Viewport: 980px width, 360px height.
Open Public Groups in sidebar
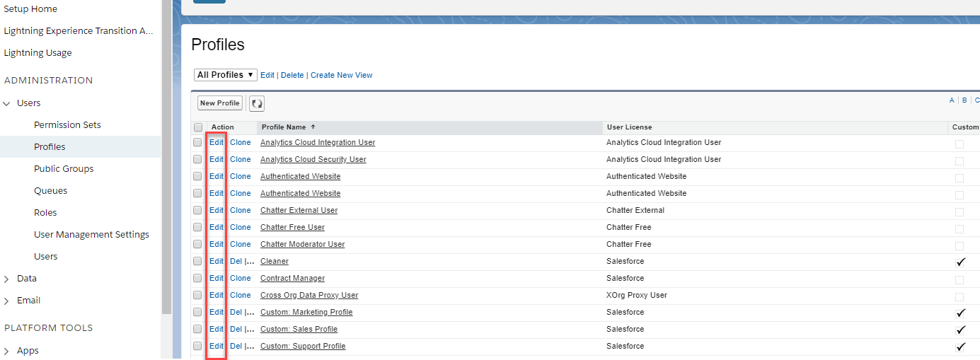click(x=64, y=169)
